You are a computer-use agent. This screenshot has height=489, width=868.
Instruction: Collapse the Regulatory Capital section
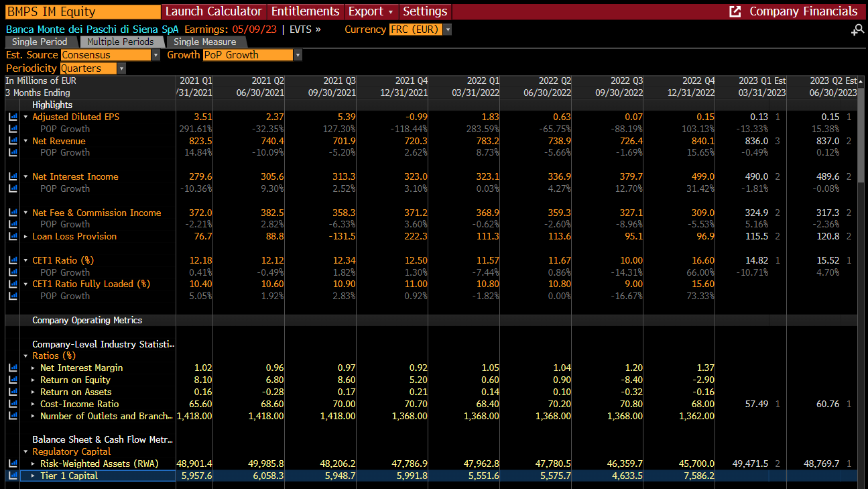pos(26,451)
